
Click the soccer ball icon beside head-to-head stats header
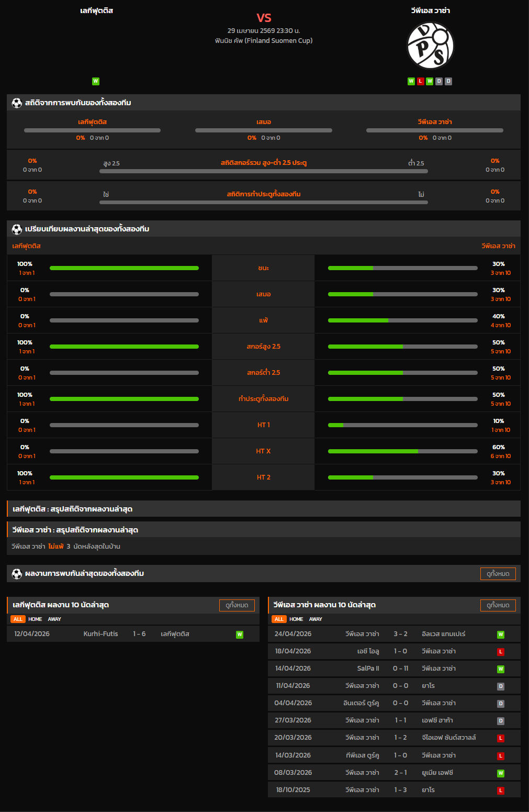(x=17, y=103)
